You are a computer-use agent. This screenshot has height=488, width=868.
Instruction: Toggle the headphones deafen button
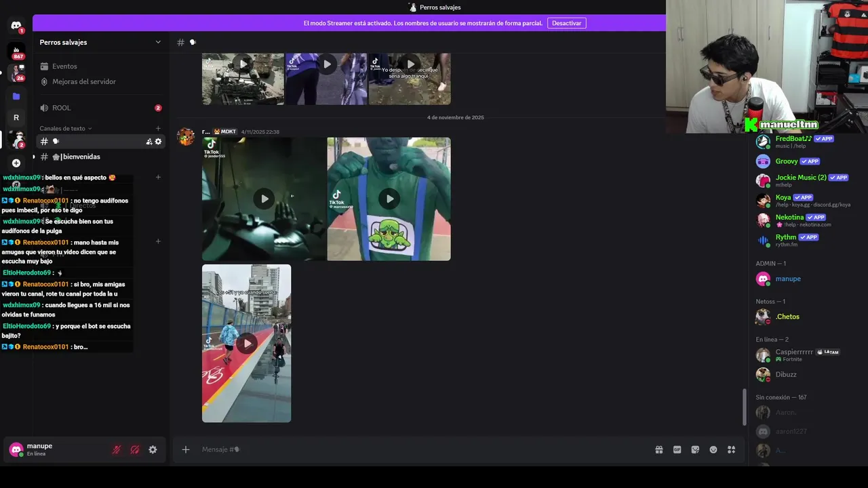(x=135, y=449)
